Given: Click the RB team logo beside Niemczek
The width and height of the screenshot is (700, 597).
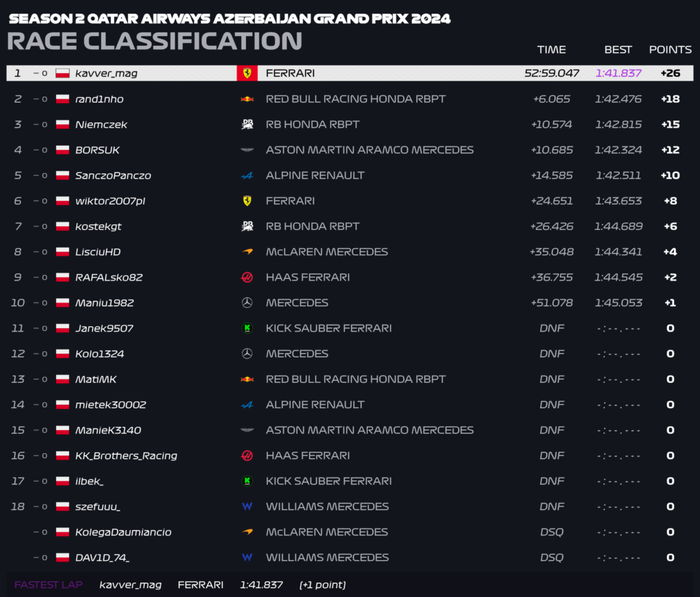Looking at the screenshot, I should pos(247,124).
